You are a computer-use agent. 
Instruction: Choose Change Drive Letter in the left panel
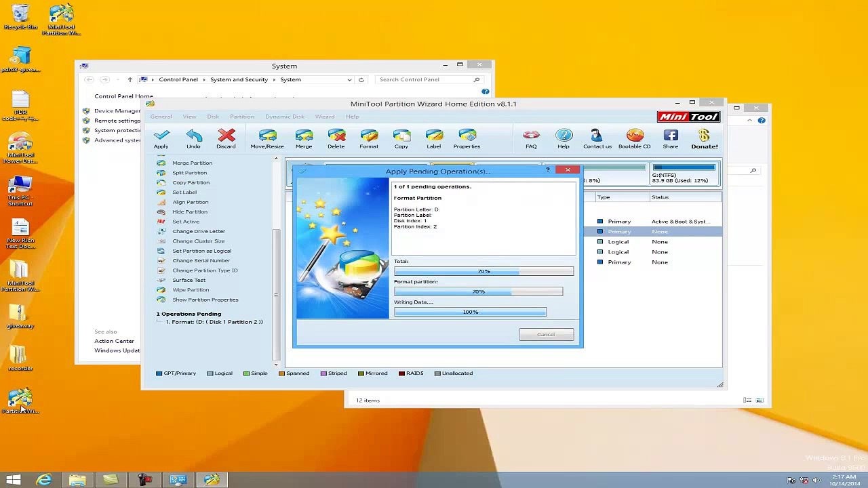point(199,231)
